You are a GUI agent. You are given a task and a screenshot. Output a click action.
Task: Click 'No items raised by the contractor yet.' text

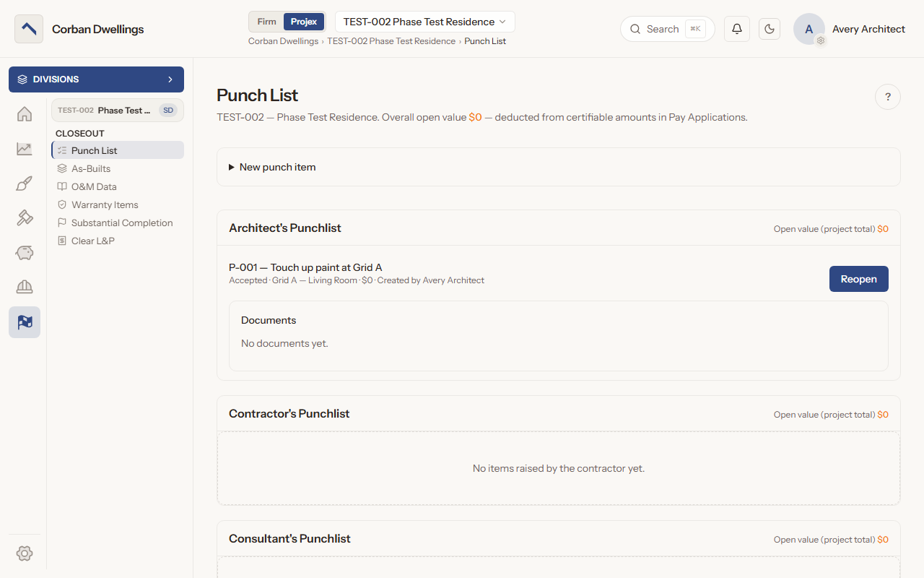click(559, 468)
